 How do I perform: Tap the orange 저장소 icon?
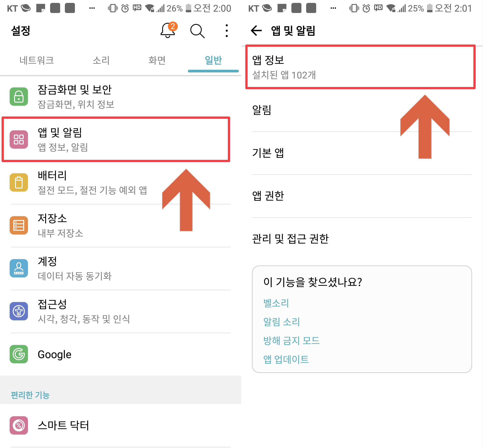[x=19, y=225]
